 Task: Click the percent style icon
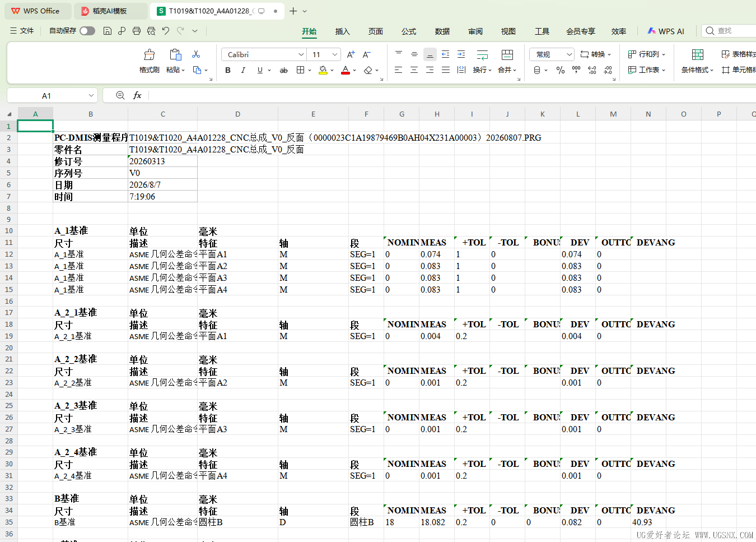(x=561, y=70)
